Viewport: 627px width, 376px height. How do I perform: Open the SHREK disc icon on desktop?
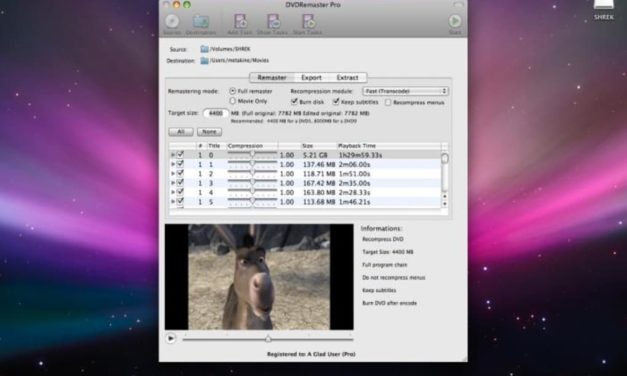click(x=603, y=5)
